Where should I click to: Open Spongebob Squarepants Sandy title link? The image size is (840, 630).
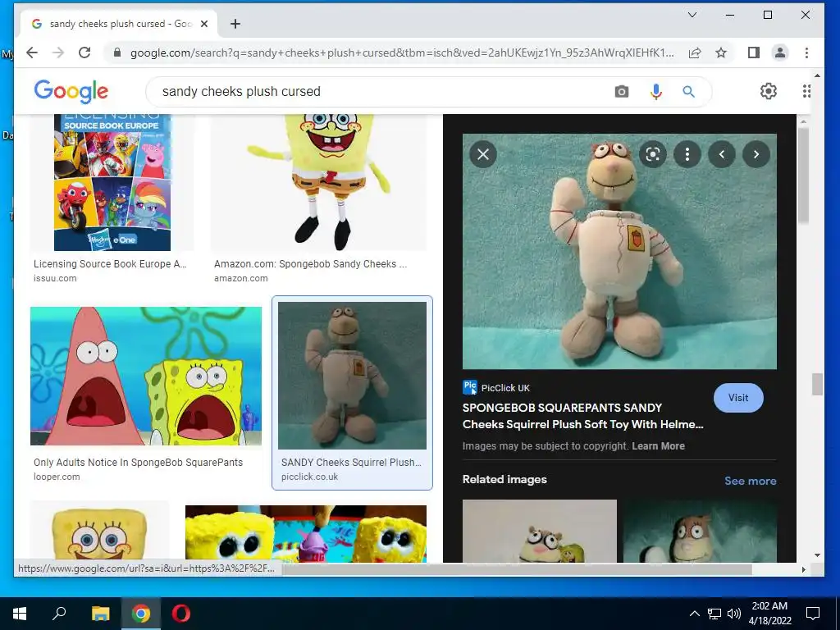coord(583,416)
